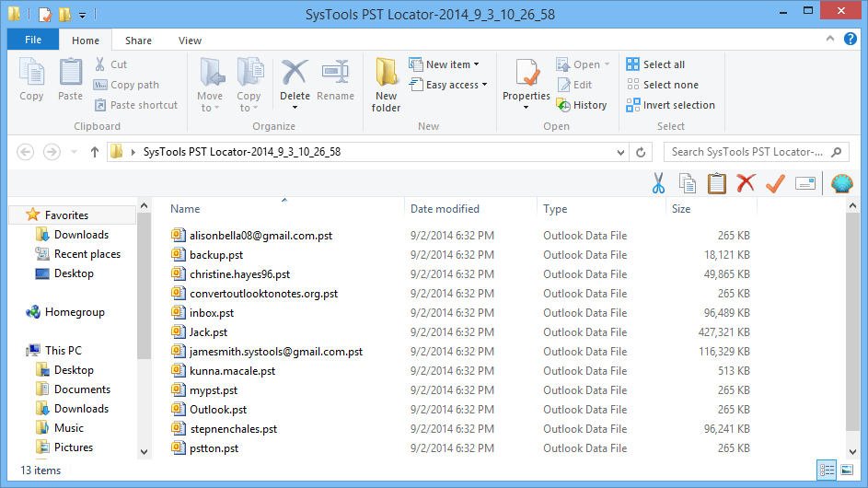Switch to large icons view in status bar
Screen dimensions: 868x488
point(847,471)
